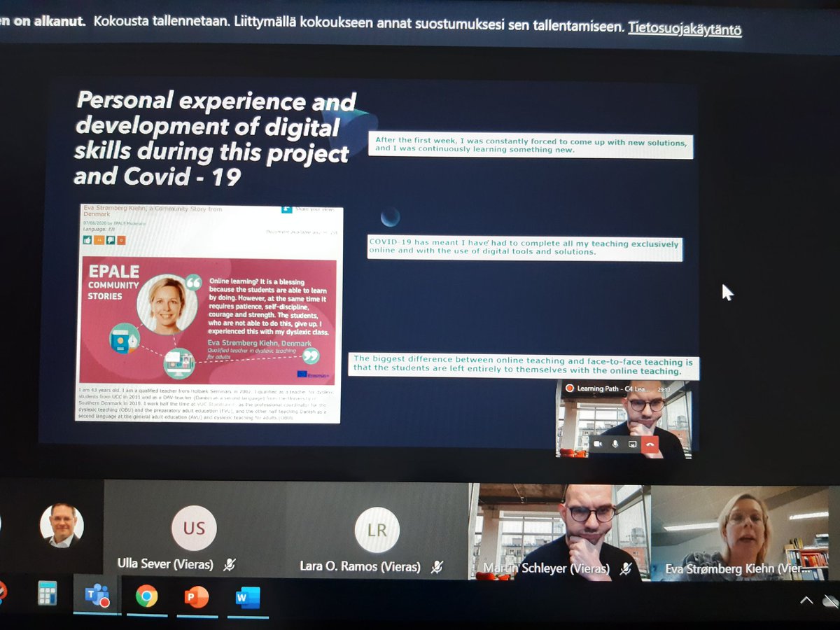Select Martin Schleyer's participant video tile

click(560, 533)
